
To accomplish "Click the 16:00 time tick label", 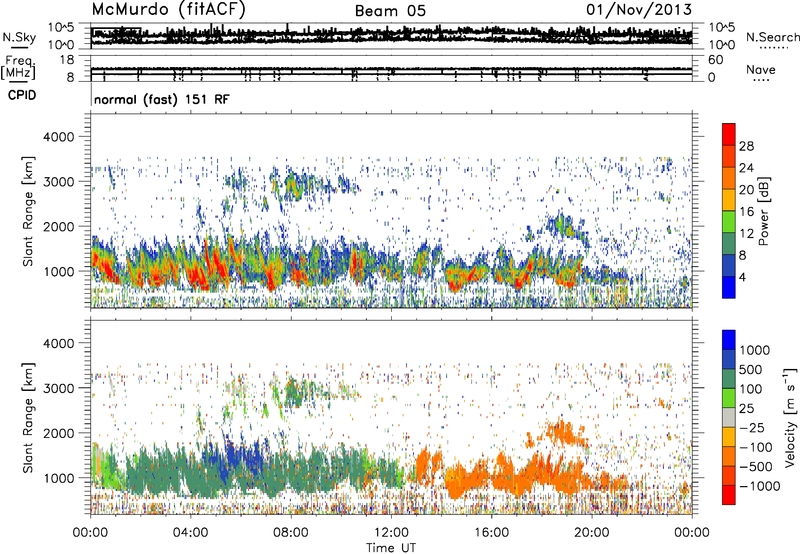I will click(491, 533).
